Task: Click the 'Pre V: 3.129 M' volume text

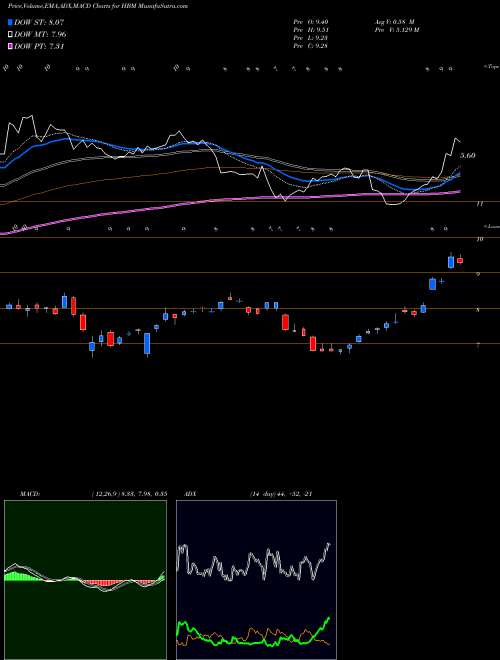Action: (396, 30)
